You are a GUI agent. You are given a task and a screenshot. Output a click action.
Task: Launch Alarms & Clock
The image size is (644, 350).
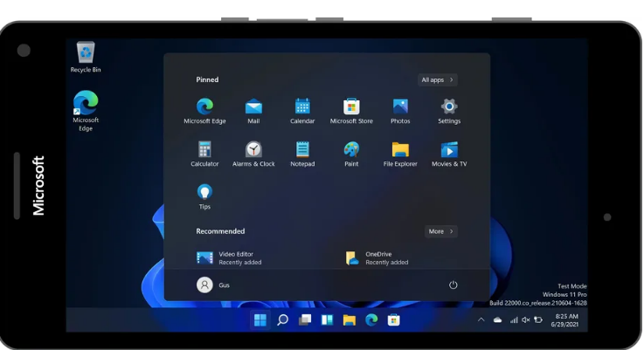point(253,154)
